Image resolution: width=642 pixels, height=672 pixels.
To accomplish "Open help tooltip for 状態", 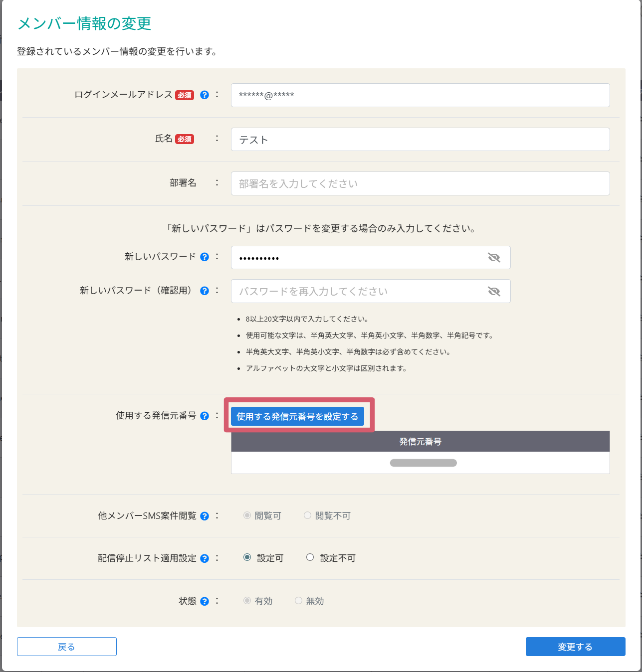I will (204, 601).
